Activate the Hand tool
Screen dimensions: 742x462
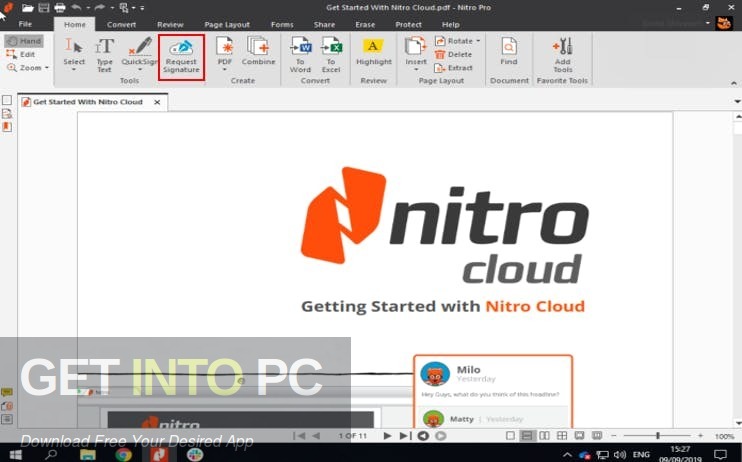click(24, 41)
